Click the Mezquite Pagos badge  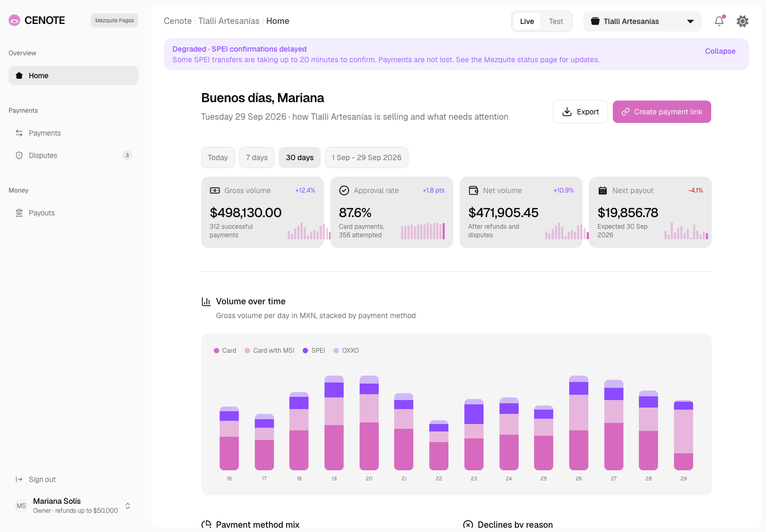point(114,21)
